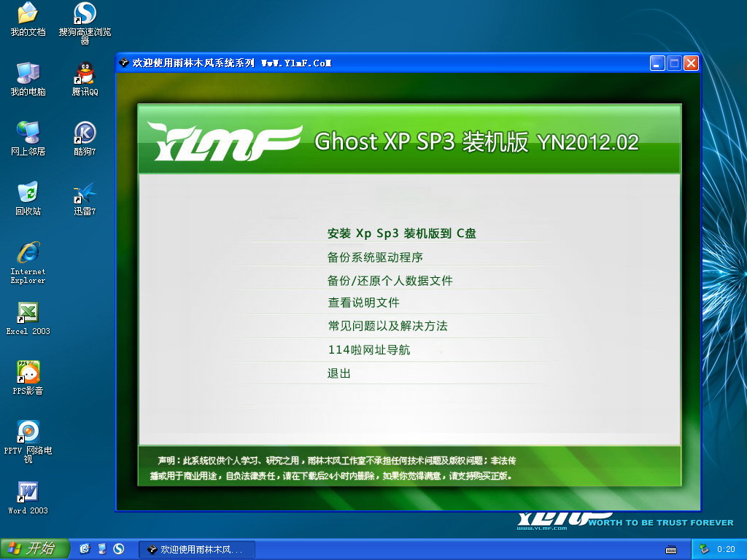Select the 回收站 recycle bin icon

(28, 198)
